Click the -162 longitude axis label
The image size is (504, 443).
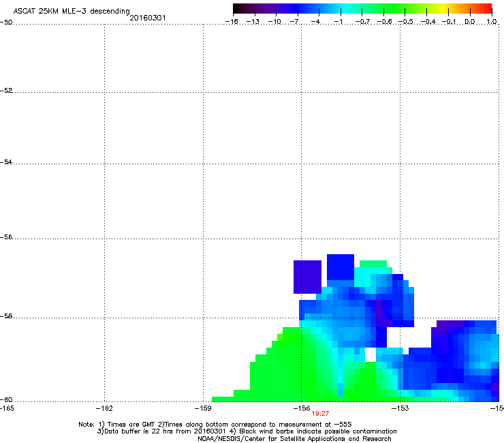[x=104, y=408]
